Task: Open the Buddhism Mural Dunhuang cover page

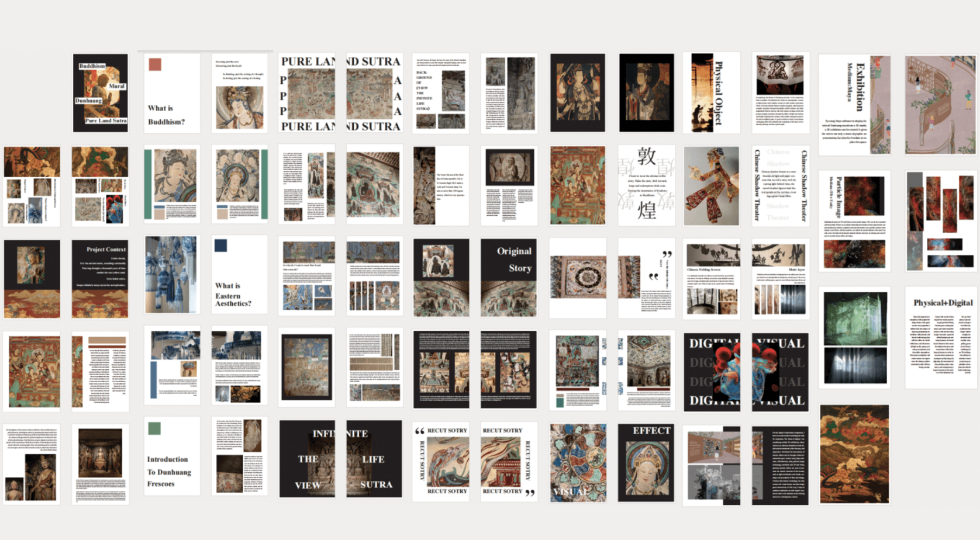Action: point(100,93)
